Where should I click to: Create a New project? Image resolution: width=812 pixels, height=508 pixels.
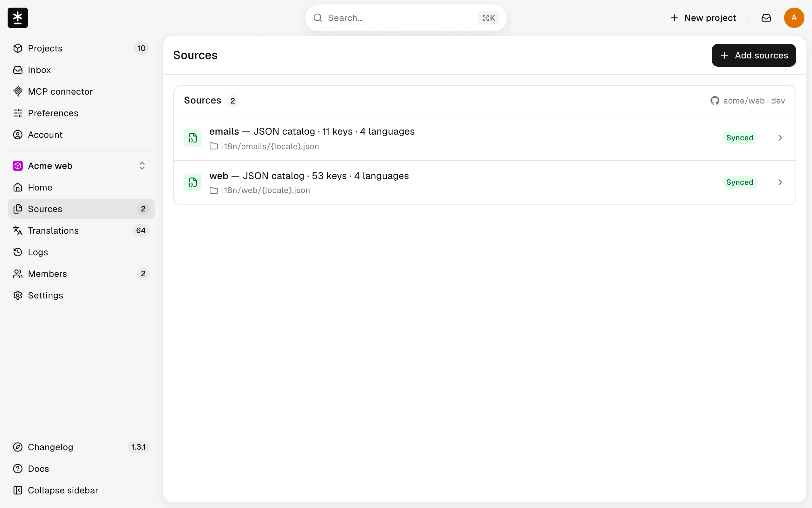[703, 18]
